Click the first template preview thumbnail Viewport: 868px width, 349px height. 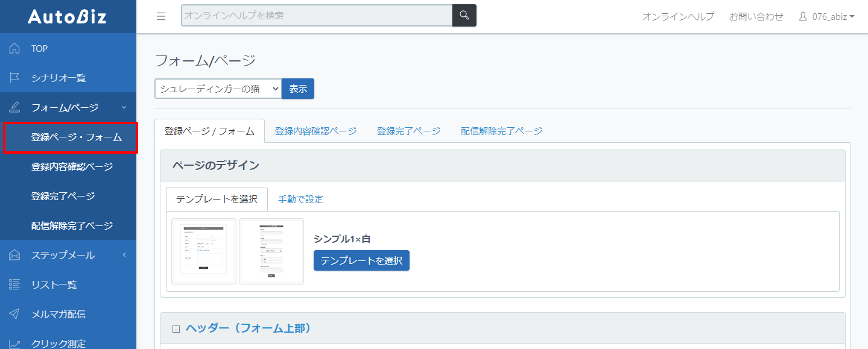click(x=203, y=251)
